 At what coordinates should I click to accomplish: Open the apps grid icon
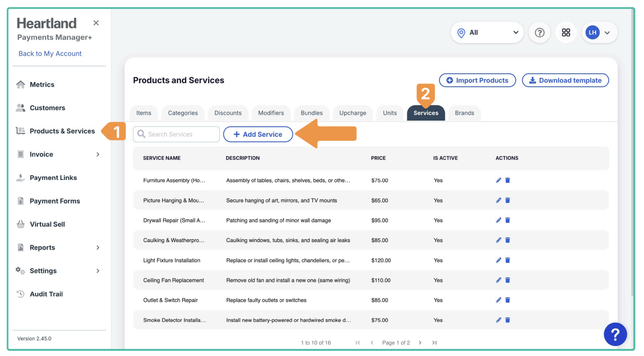(566, 33)
